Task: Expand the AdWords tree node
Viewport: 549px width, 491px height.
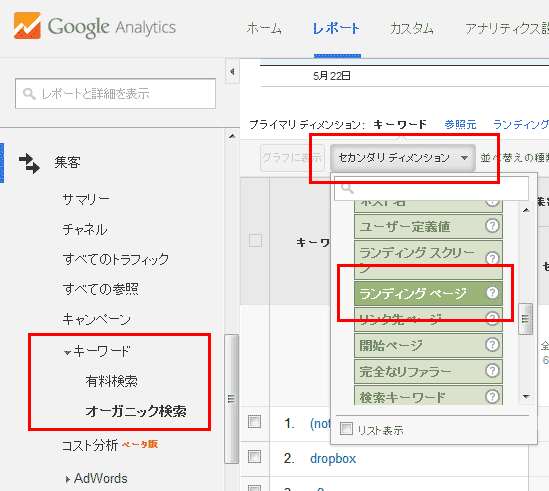Action: coord(68,479)
